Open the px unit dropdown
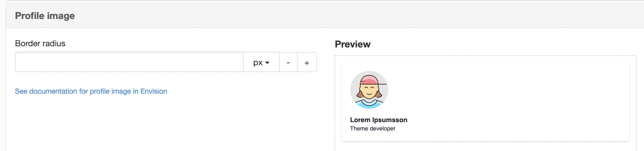644x151 pixels. coord(261,62)
